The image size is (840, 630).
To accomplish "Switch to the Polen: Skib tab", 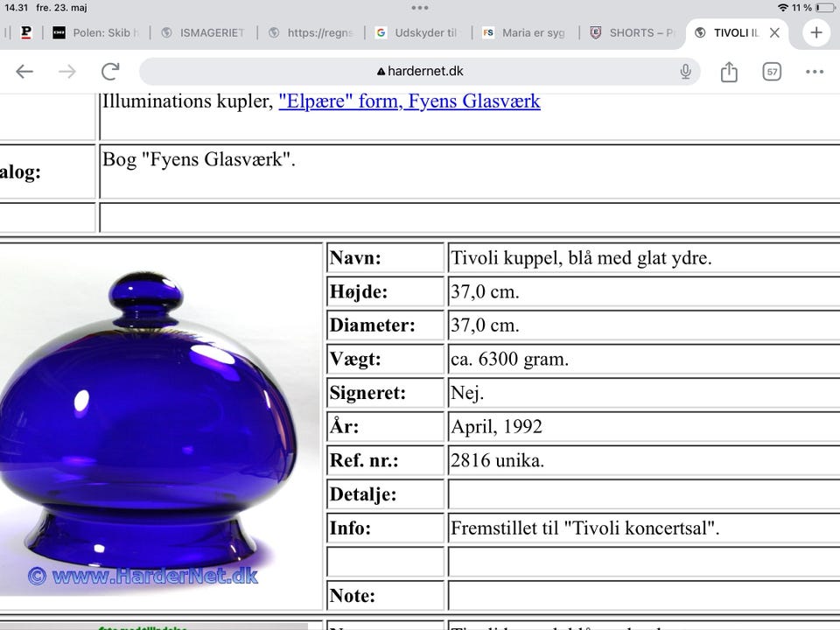I will tap(96, 32).
